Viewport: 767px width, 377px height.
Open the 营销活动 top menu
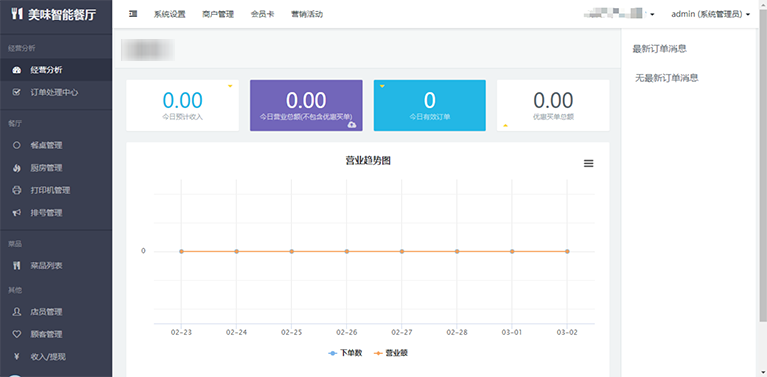[x=307, y=14]
